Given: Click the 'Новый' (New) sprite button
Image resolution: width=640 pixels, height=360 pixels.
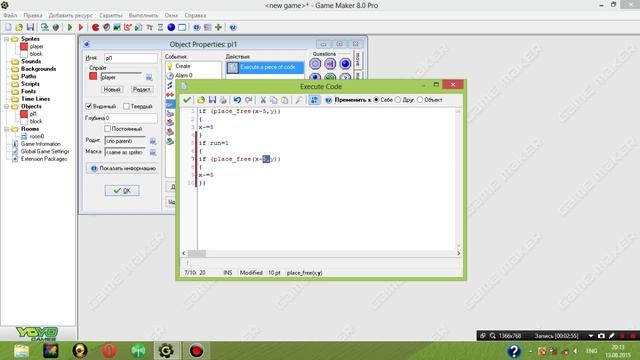Looking at the screenshot, I should [112, 89].
